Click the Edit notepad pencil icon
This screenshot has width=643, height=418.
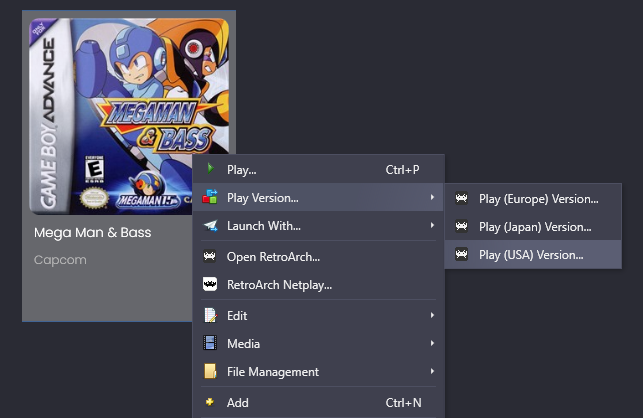(210, 315)
